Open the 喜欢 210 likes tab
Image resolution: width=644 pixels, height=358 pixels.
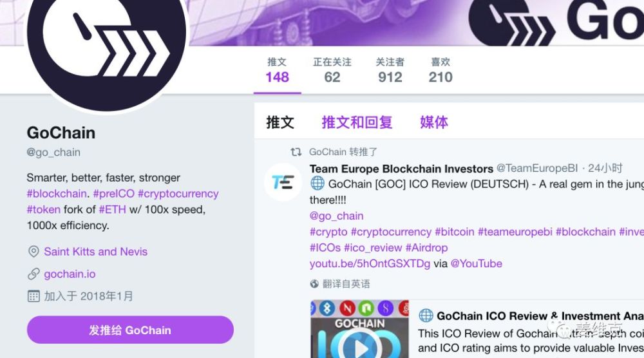click(x=440, y=70)
